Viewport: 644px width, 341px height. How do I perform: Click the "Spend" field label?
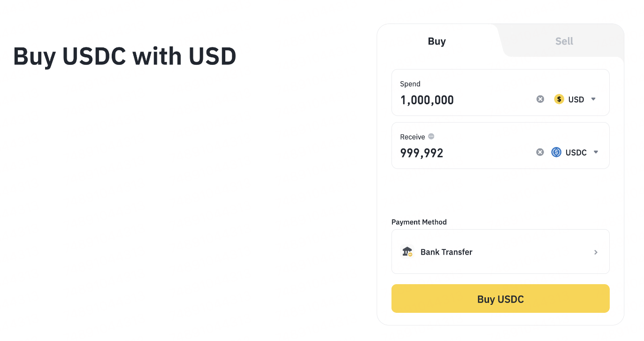tap(410, 84)
